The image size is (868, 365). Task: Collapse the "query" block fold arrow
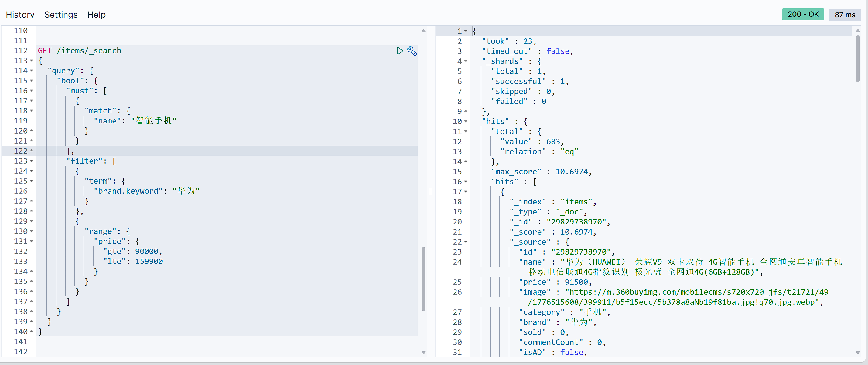(32, 71)
